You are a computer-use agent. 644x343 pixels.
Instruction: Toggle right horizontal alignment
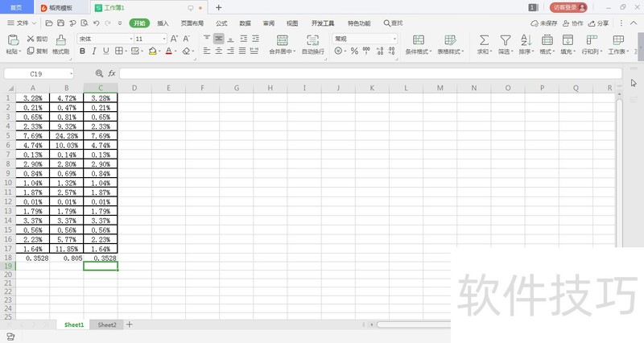(x=230, y=51)
